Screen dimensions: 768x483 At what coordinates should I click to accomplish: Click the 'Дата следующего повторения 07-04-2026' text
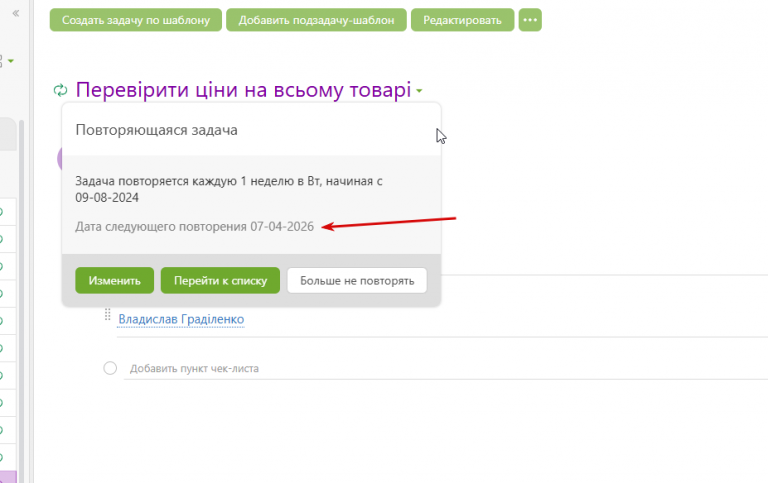(x=194, y=227)
